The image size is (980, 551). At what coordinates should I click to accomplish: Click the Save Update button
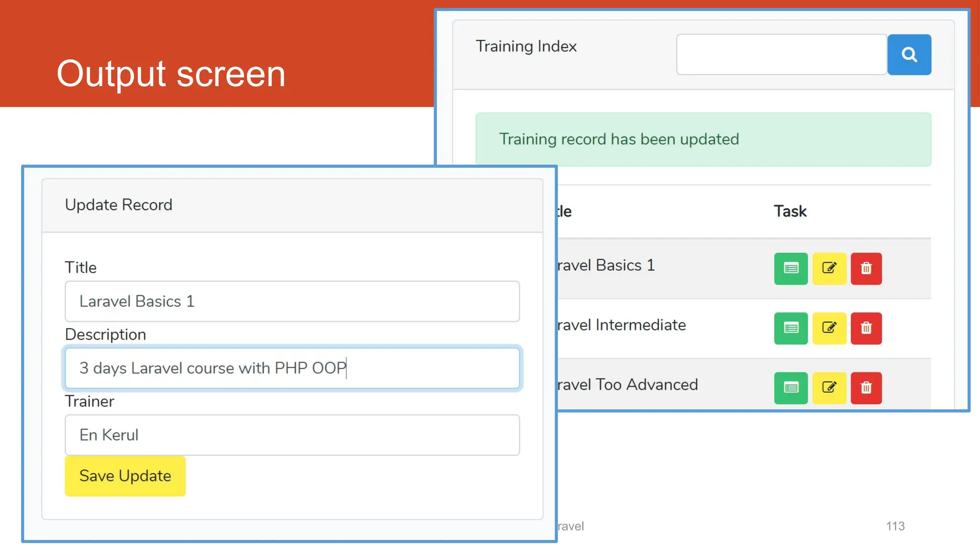point(125,476)
